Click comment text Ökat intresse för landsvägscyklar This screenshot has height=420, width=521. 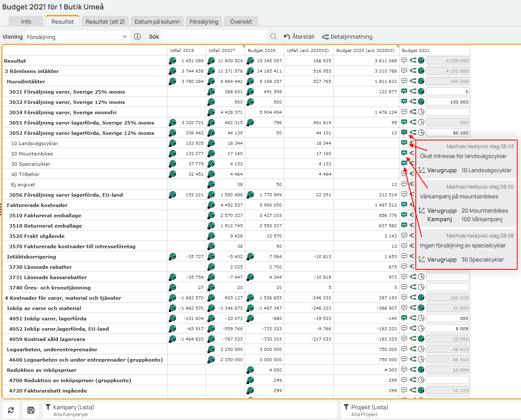pyautogui.click(x=463, y=156)
